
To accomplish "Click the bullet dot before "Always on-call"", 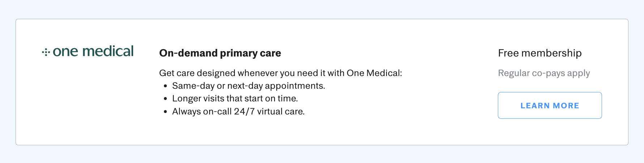I will coord(165,112).
